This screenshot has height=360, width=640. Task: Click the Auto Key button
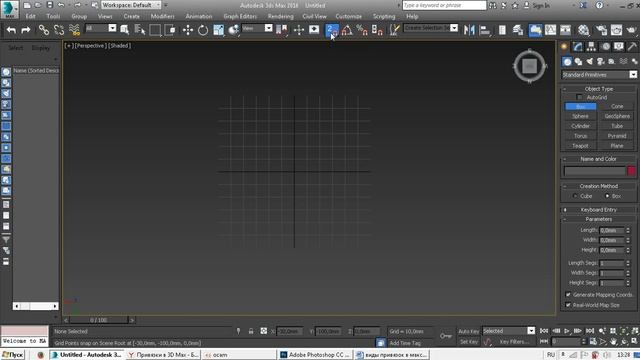pos(469,331)
